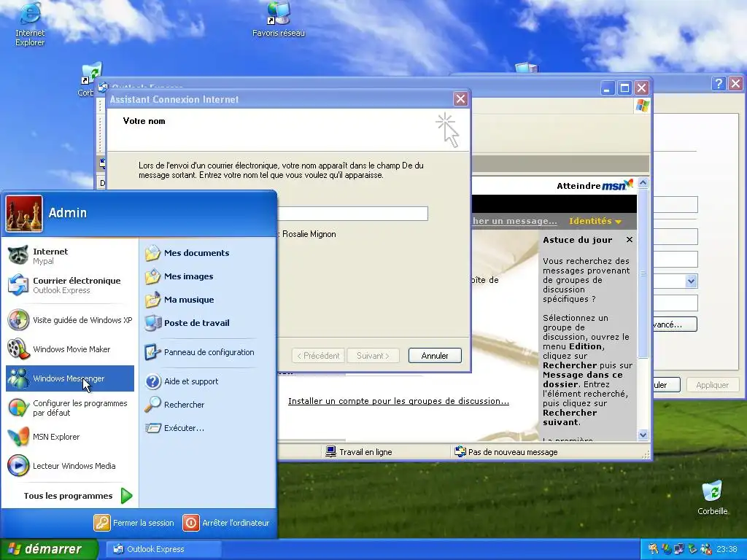Click Annuler in Assistant Connexion Internet
747x560 pixels.
435,356
